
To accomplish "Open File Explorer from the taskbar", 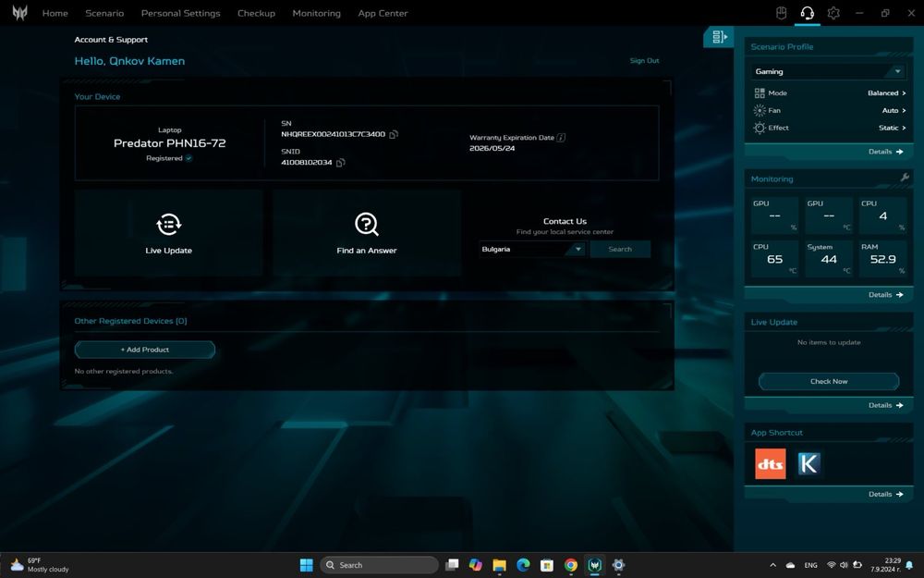I will [x=499, y=565].
